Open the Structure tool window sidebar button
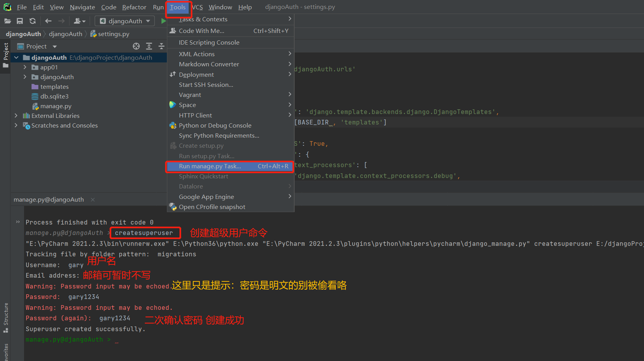 pyautogui.click(x=5, y=318)
